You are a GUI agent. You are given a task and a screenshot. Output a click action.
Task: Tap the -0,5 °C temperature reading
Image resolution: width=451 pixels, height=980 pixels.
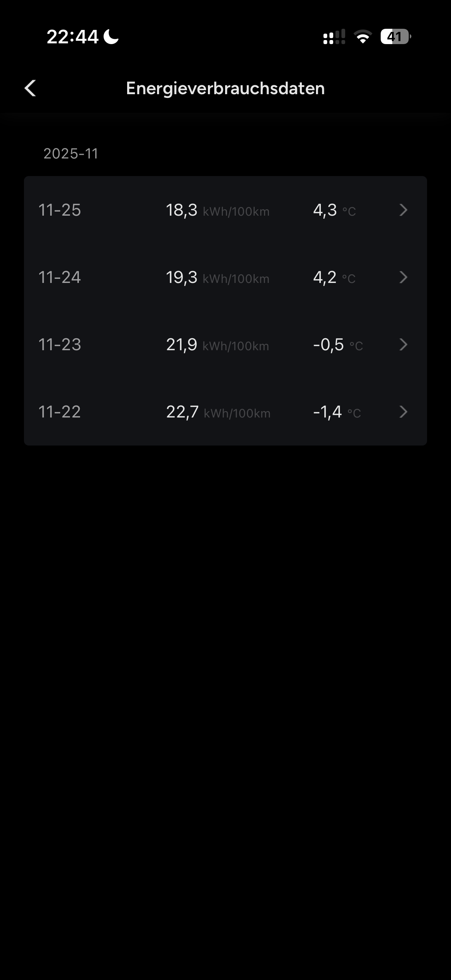click(x=338, y=345)
